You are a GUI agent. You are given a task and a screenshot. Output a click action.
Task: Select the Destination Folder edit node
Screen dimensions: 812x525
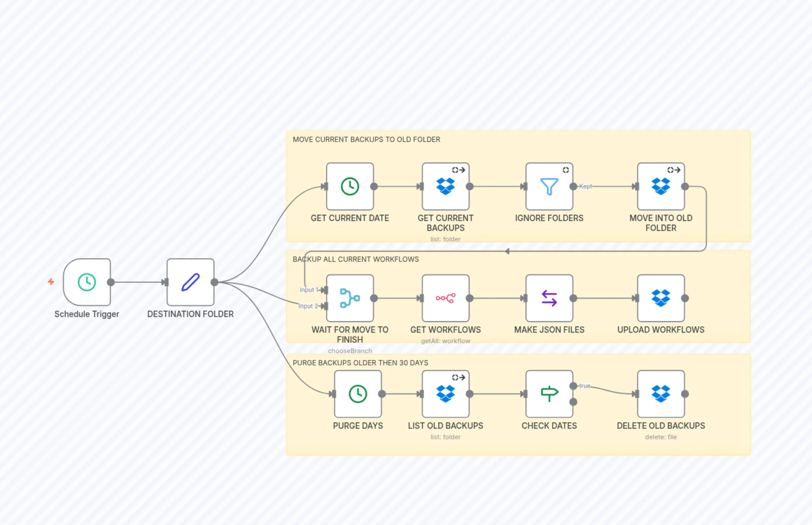190,282
